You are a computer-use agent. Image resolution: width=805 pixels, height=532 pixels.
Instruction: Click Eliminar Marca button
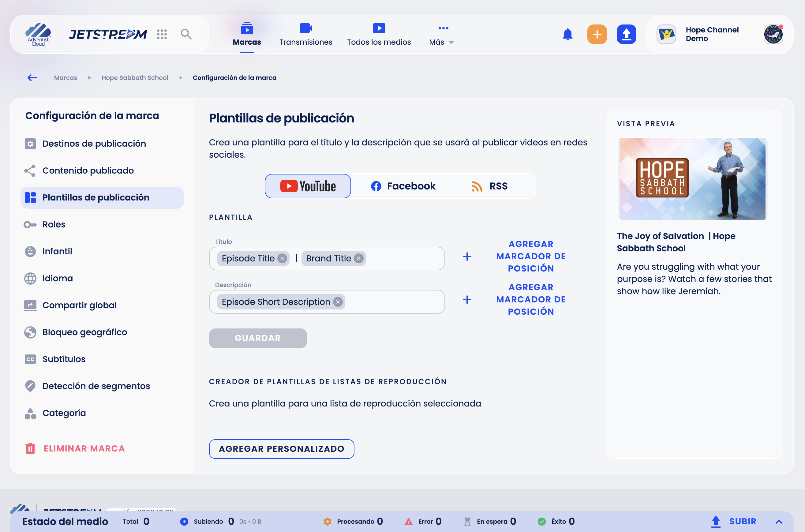click(75, 448)
